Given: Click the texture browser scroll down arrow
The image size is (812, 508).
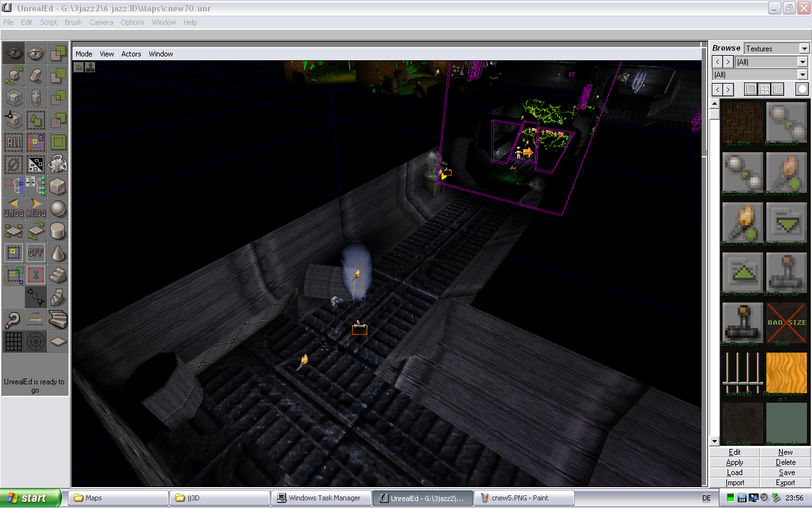Looking at the screenshot, I should click(714, 441).
